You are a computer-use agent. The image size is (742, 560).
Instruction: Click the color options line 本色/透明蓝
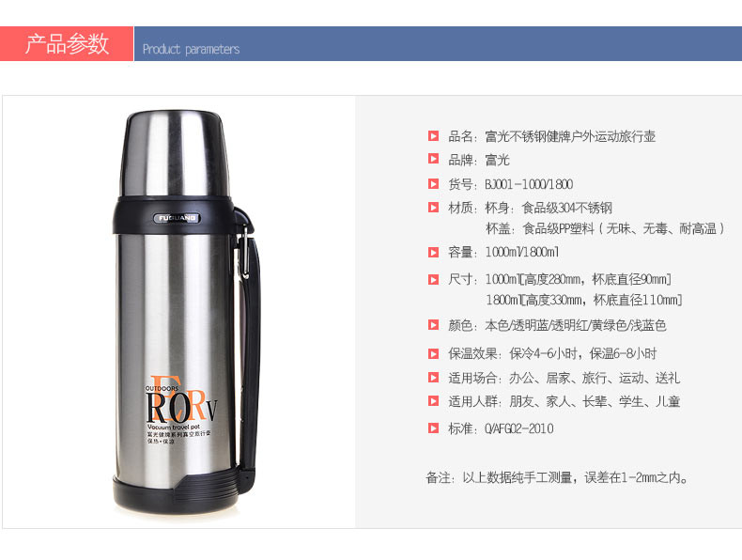[576, 325]
